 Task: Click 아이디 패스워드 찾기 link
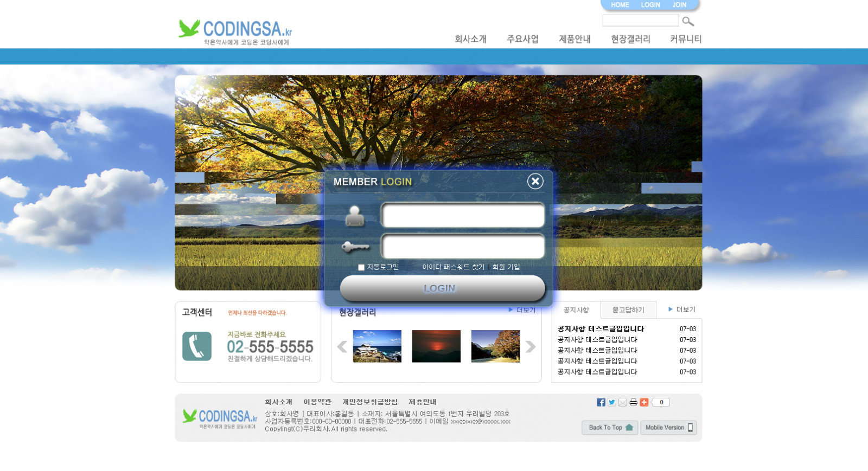tap(454, 267)
